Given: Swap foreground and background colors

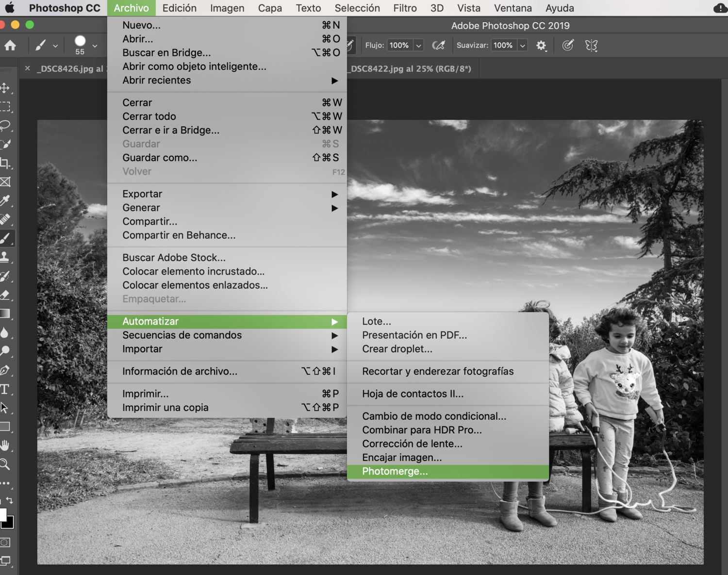Looking at the screenshot, I should tap(9, 500).
